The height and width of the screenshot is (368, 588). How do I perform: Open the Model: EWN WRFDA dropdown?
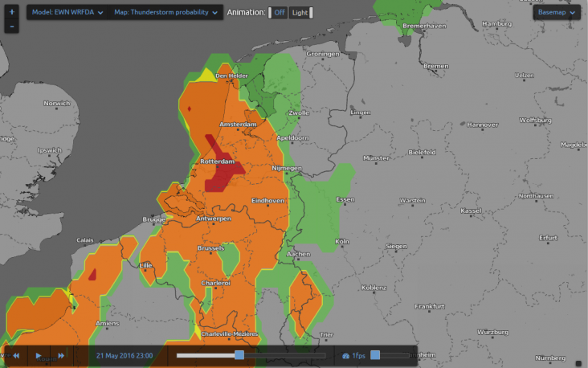67,13
